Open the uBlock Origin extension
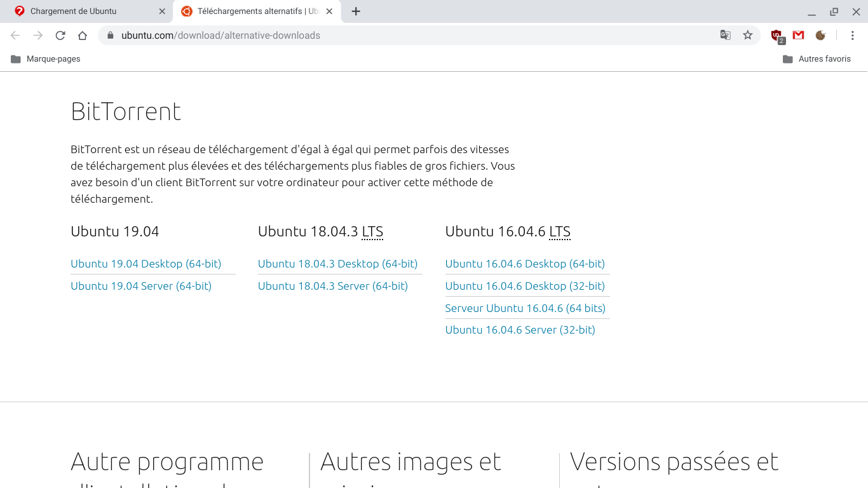 777,36
